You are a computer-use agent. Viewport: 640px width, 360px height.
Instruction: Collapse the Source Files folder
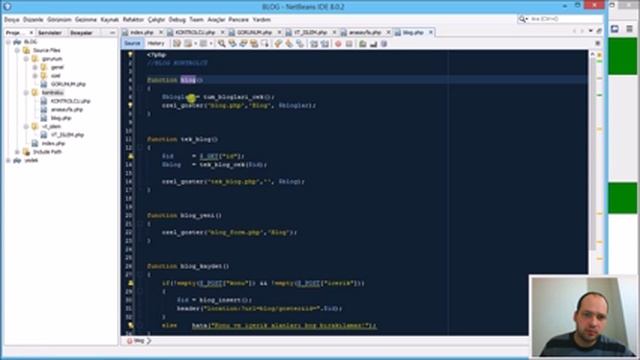[17, 50]
